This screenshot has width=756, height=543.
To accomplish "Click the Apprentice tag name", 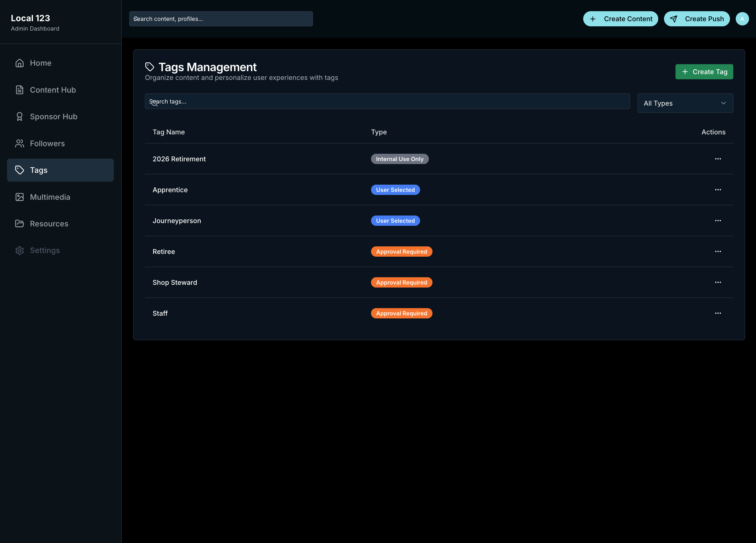I will (170, 190).
